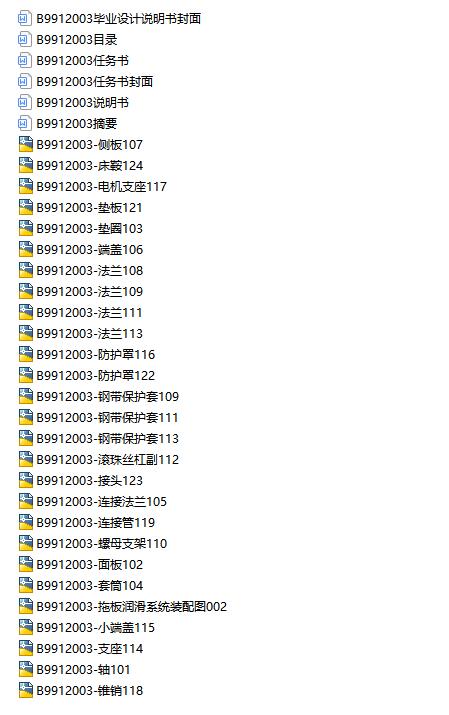The height and width of the screenshot is (715, 449).
Task: Select file B9912003毕业设计说明书封面
Action: (119, 19)
